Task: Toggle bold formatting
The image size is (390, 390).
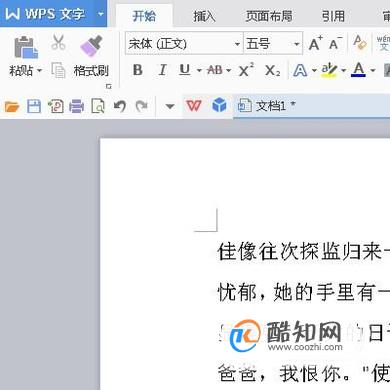Action: 138,70
